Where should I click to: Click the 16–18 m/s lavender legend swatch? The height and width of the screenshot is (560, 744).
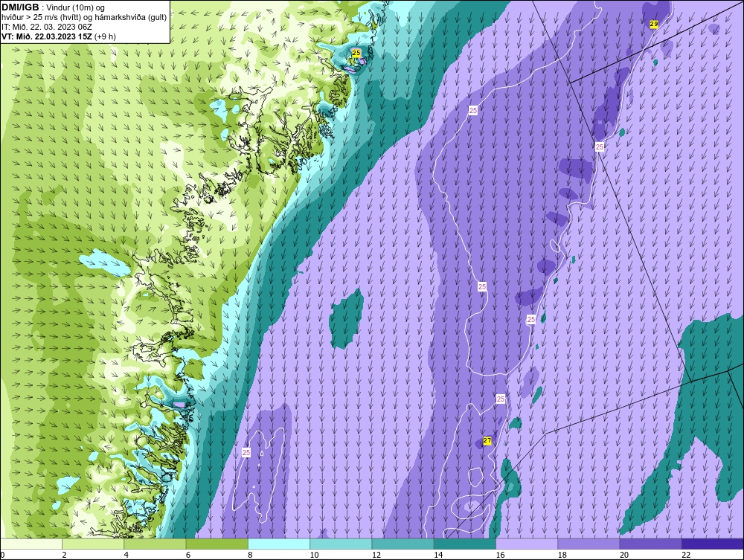tap(527, 544)
